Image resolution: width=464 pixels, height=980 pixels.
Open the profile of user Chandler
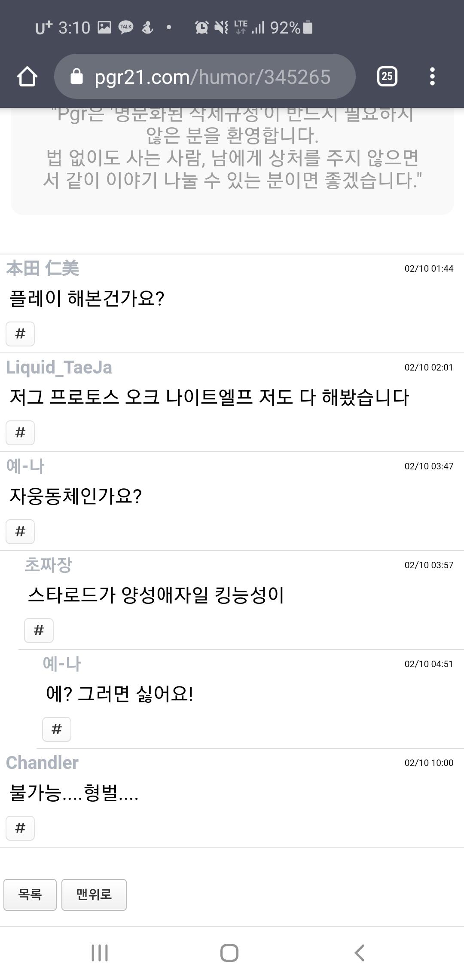click(42, 763)
